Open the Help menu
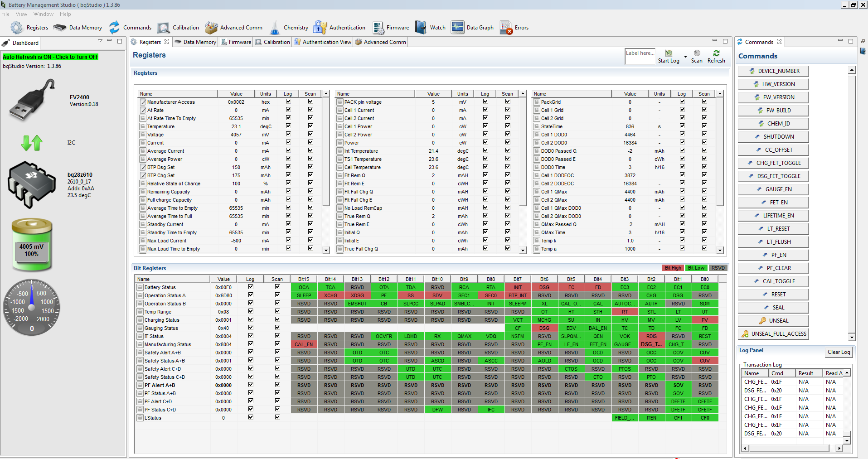 coord(65,14)
